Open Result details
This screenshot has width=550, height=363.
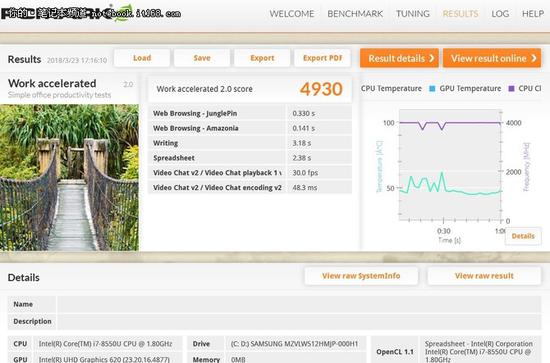click(x=399, y=58)
